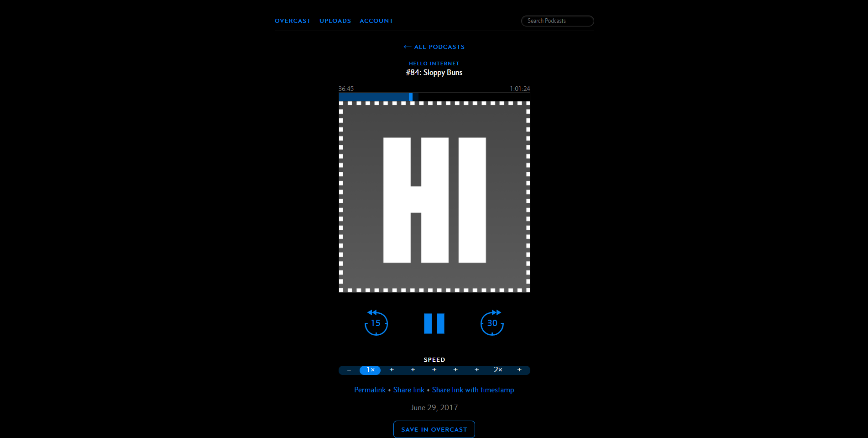Click the playback progress bar
Image resolution: width=868 pixels, height=438 pixels.
click(x=434, y=97)
